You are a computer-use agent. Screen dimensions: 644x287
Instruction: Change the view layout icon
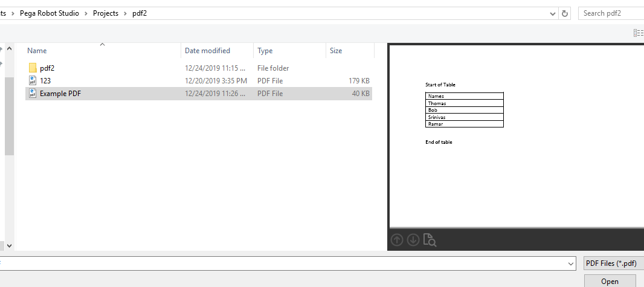click(x=638, y=33)
